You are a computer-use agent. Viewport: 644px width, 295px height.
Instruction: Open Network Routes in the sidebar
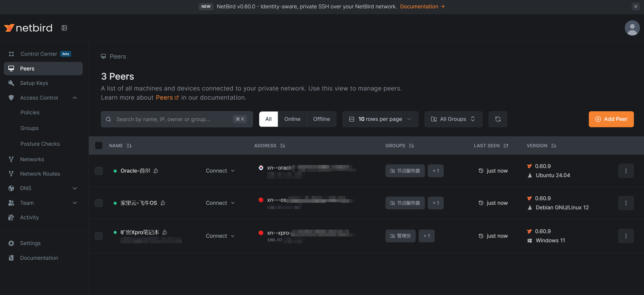40,174
